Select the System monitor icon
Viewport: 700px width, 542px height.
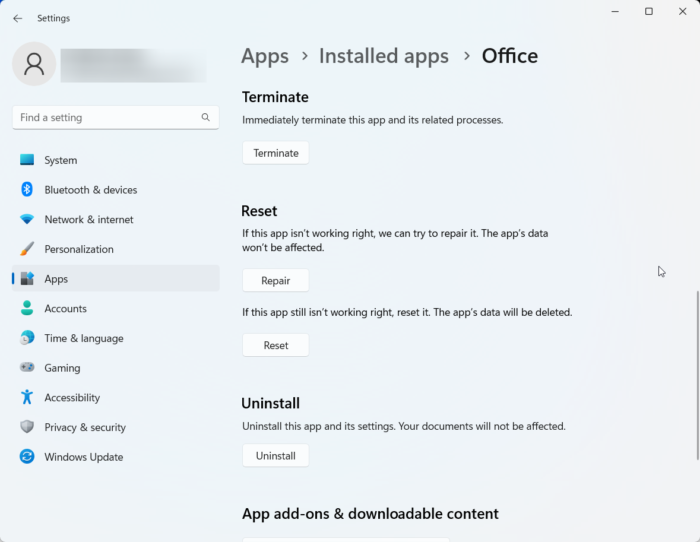(27, 160)
